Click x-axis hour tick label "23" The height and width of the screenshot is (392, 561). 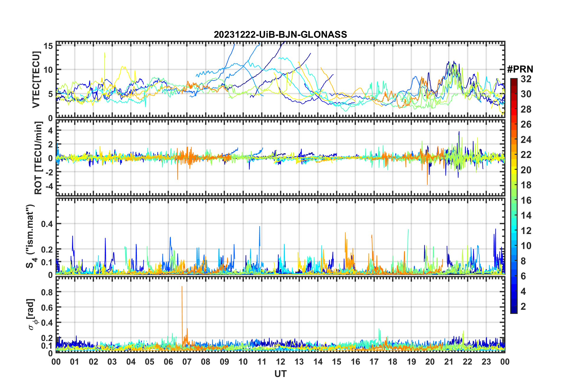coord(486,362)
